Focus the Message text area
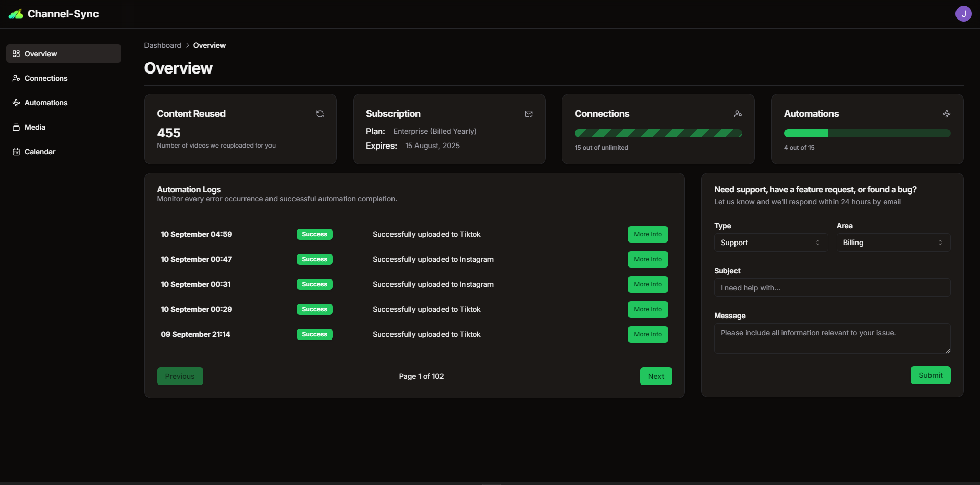This screenshot has height=485, width=980. click(832, 338)
